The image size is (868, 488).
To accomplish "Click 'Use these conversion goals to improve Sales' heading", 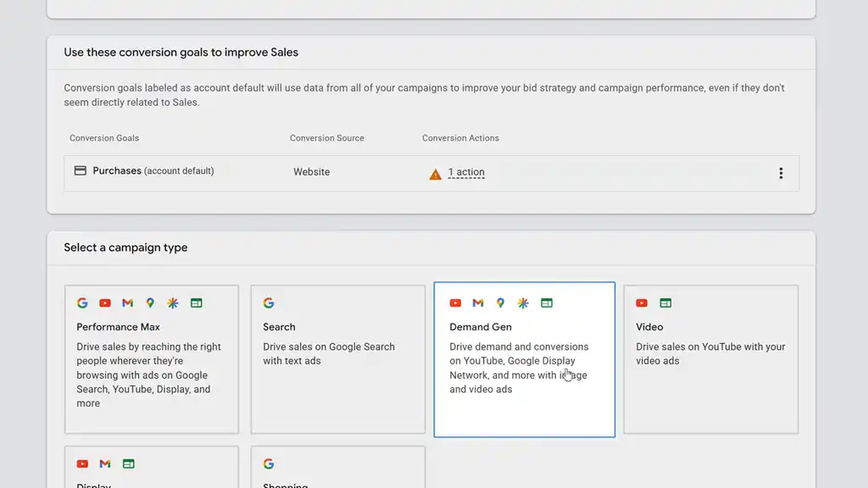I will click(x=181, y=52).
